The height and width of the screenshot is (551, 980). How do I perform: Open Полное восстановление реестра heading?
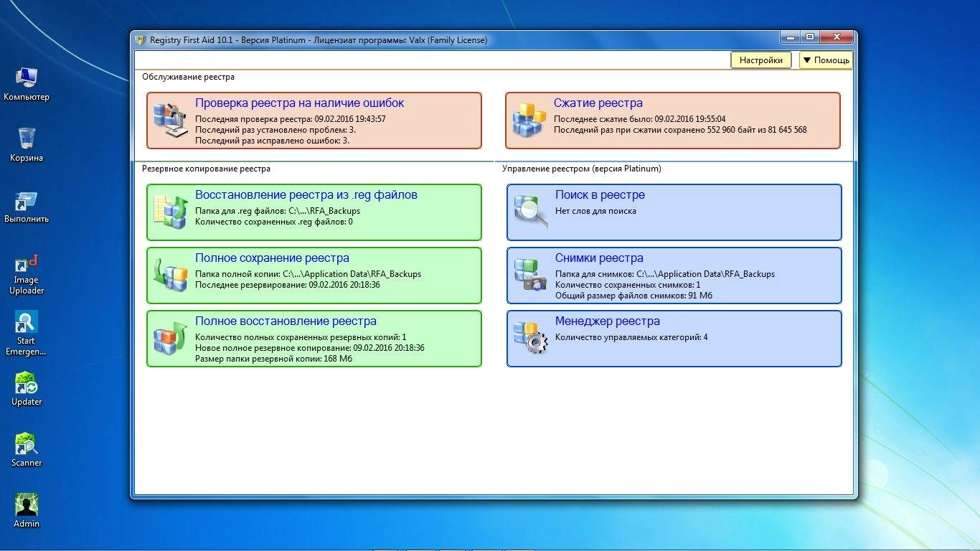[286, 321]
